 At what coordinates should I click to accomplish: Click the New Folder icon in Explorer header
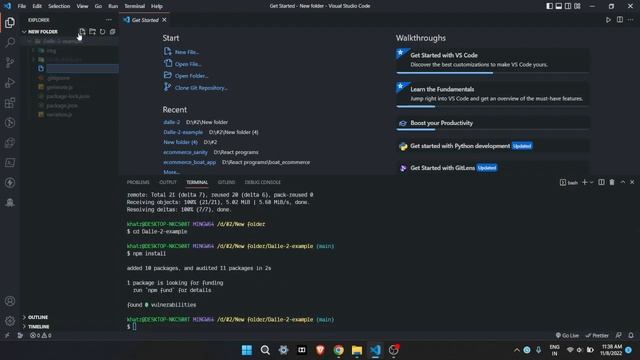[92, 31]
